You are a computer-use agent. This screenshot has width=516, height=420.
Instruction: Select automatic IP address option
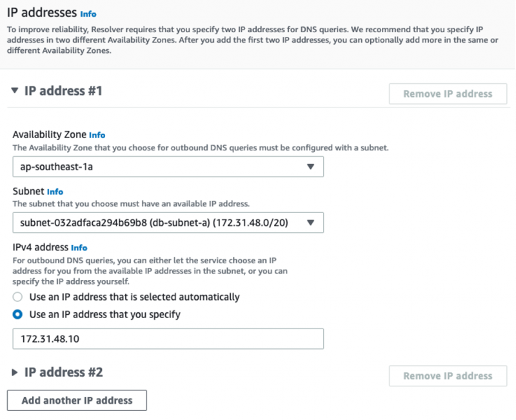click(x=18, y=297)
